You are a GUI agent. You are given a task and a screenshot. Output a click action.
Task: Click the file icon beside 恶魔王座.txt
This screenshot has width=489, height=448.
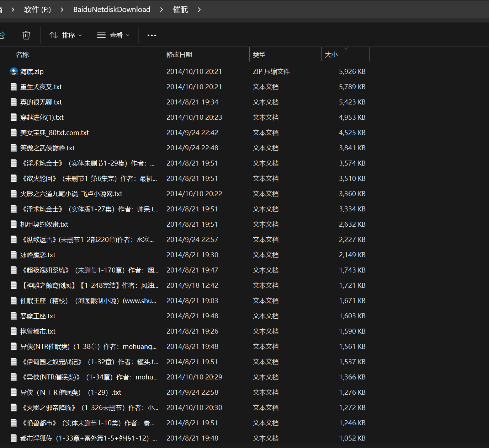[x=14, y=316]
